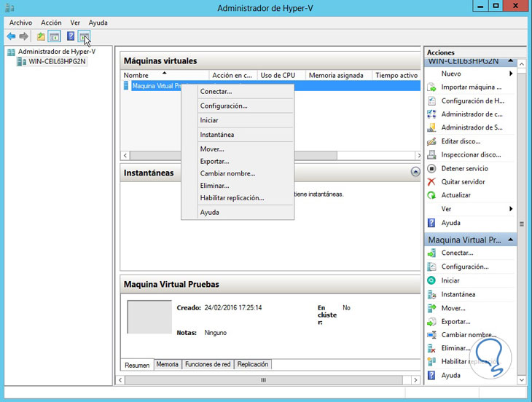Image resolution: width=532 pixels, height=402 pixels.
Task: Click virtual machine thumbnail preview
Action: pyautogui.click(x=149, y=317)
